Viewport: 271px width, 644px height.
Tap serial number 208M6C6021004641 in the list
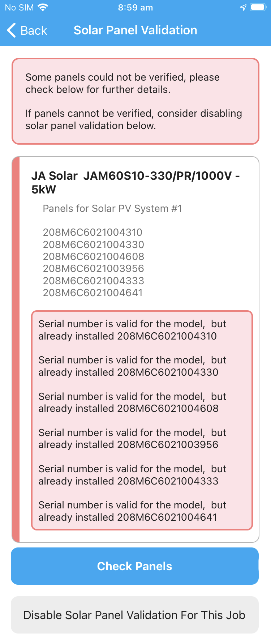coord(93,293)
